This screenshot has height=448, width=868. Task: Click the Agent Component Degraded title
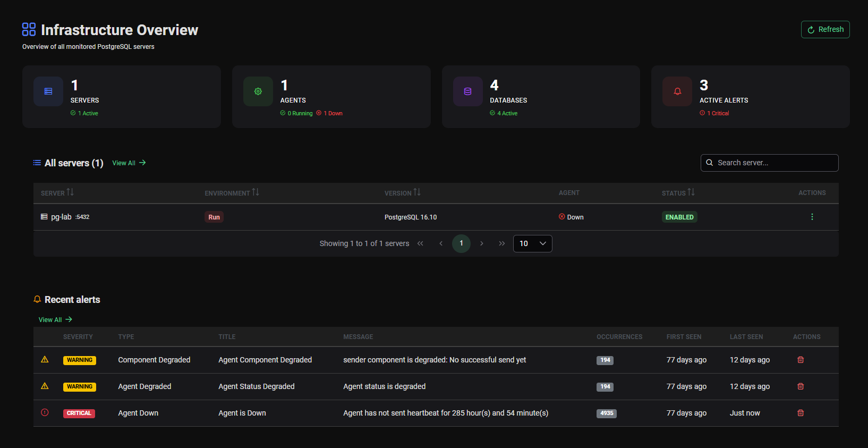pos(265,360)
